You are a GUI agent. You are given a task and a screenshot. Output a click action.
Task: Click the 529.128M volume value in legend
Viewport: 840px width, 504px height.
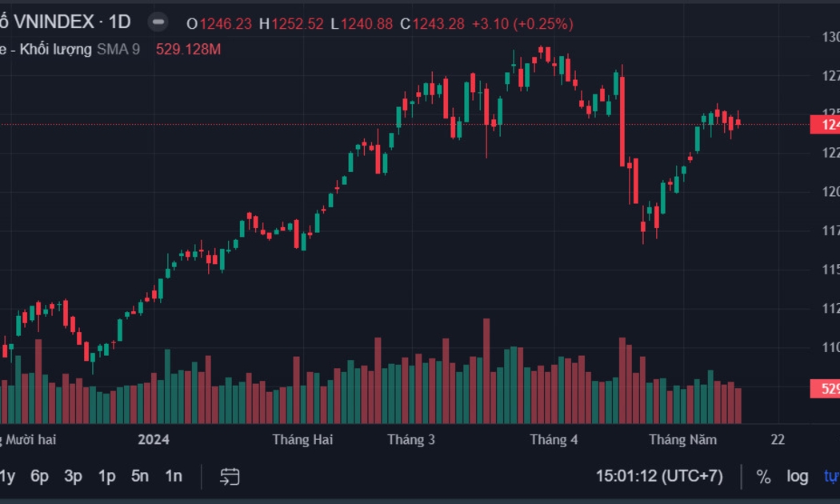pos(188,50)
